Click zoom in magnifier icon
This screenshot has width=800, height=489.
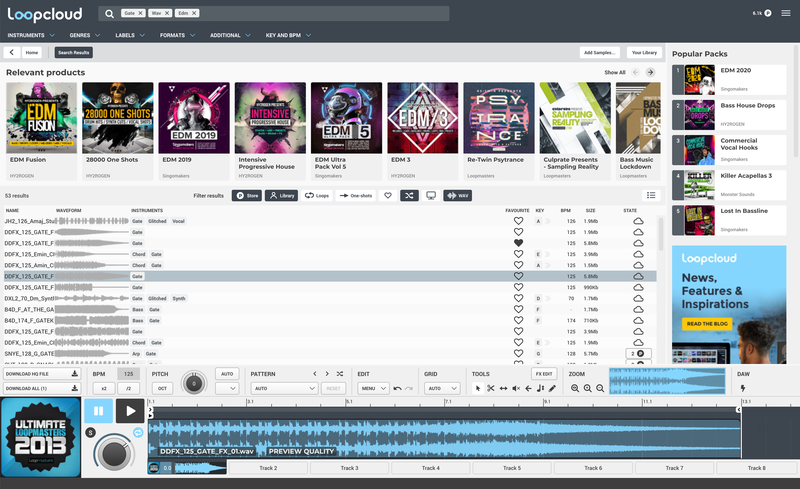pyautogui.click(x=587, y=388)
